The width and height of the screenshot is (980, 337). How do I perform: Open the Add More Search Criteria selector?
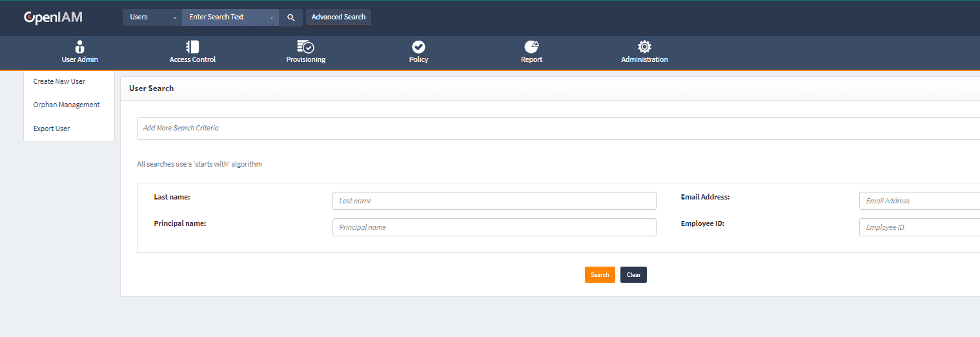(555, 128)
